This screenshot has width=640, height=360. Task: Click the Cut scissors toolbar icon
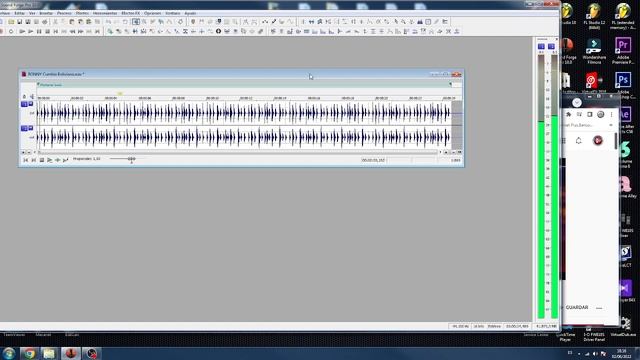coord(56,22)
